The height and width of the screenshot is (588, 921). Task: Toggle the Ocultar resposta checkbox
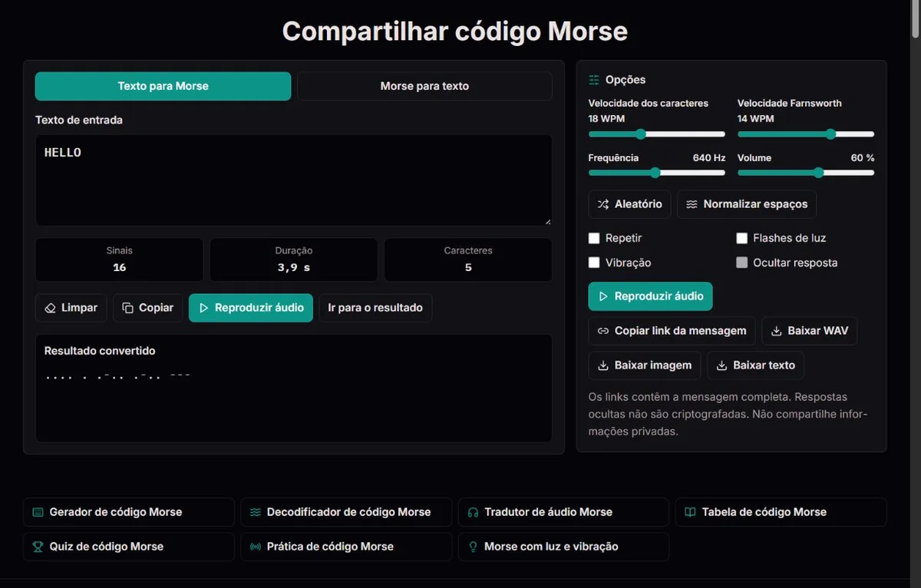pyautogui.click(x=742, y=263)
